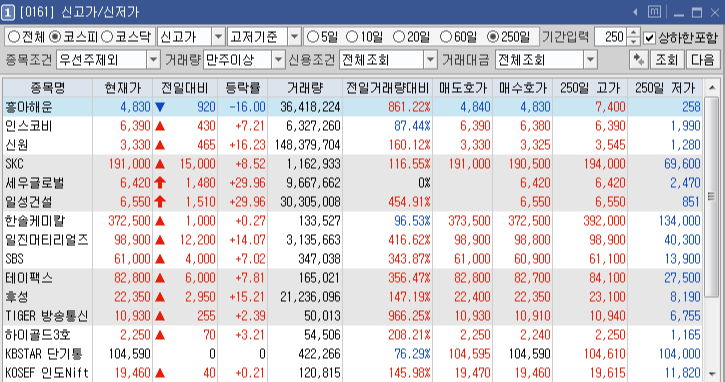Image resolution: width=725 pixels, height=382 pixels.
Task: Click the 매도호가 column header
Action: 463,88
